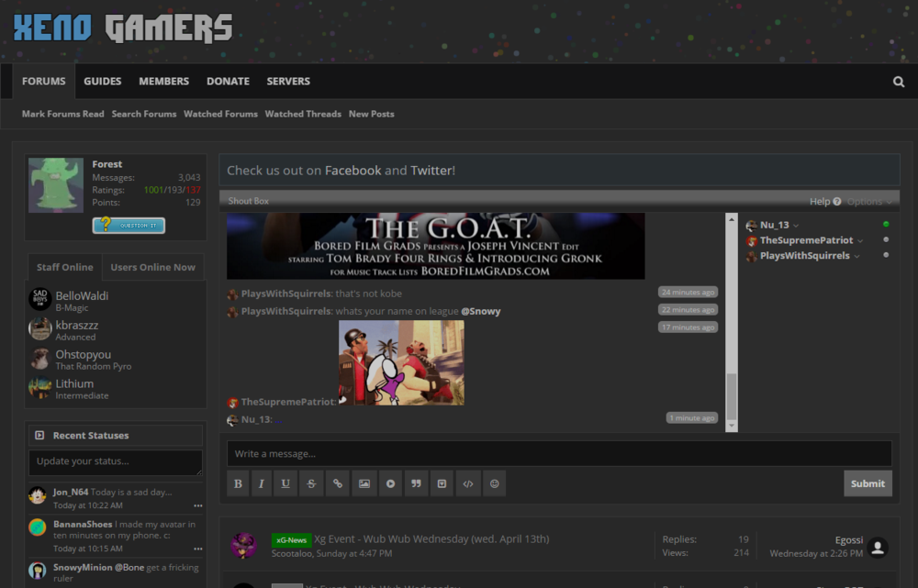The image size is (918, 588).
Task: Switch to the Users Online Now tab
Action: 152,267
